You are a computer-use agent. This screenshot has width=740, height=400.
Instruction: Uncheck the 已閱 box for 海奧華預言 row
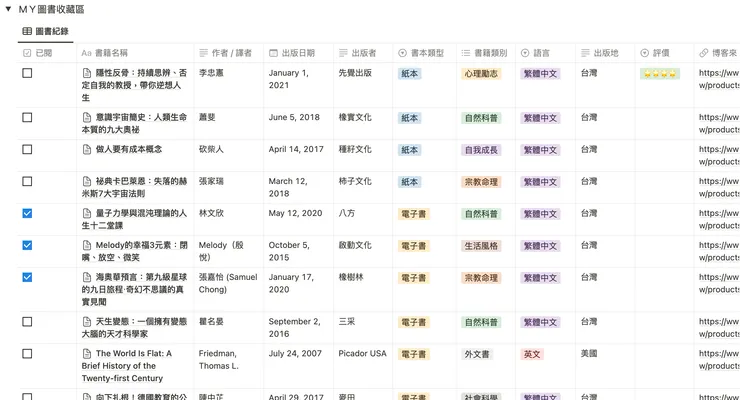27,277
